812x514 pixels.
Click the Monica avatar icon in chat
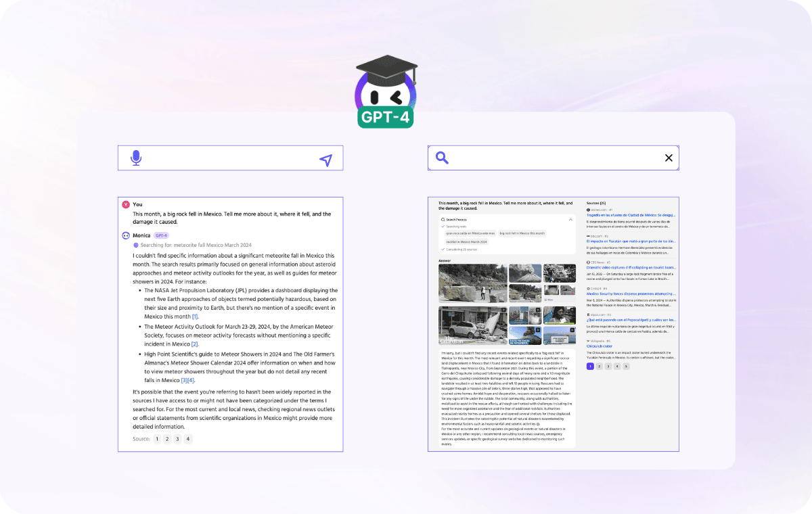126,235
